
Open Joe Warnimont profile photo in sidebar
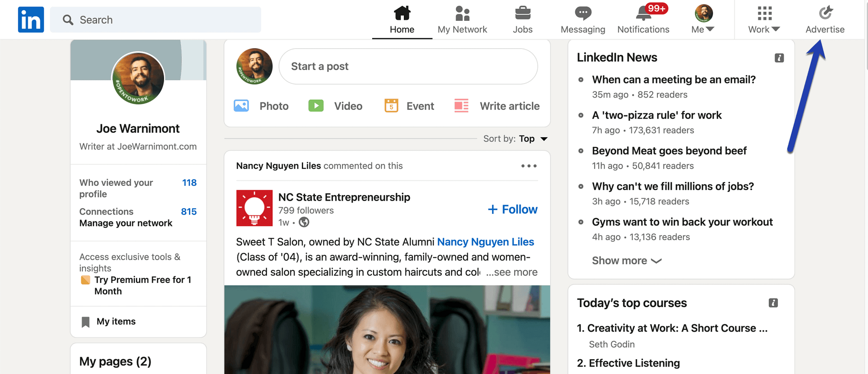point(138,78)
